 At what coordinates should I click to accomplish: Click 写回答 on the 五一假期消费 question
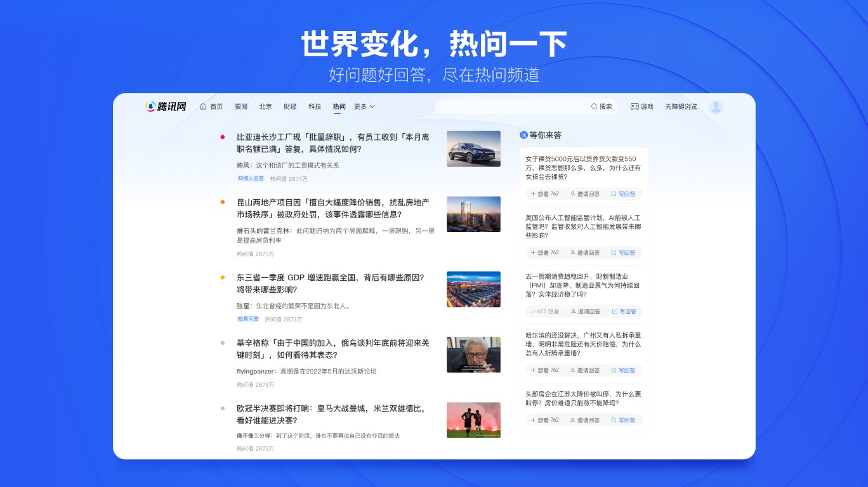(624, 311)
